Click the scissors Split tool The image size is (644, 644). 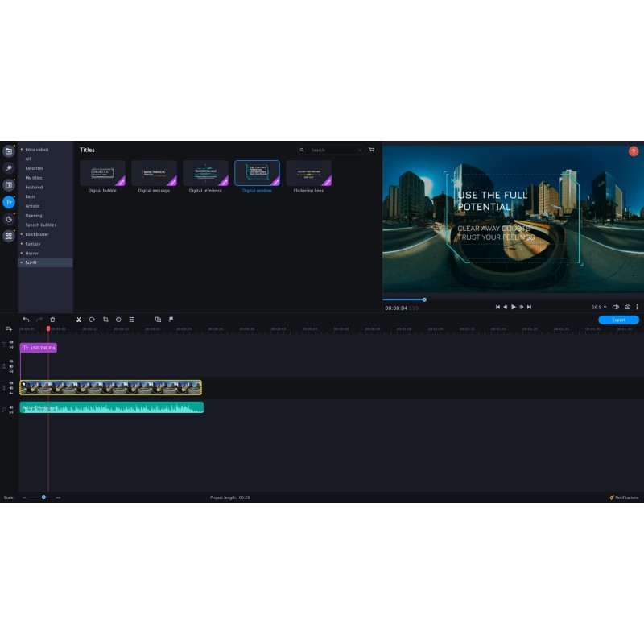click(x=79, y=320)
